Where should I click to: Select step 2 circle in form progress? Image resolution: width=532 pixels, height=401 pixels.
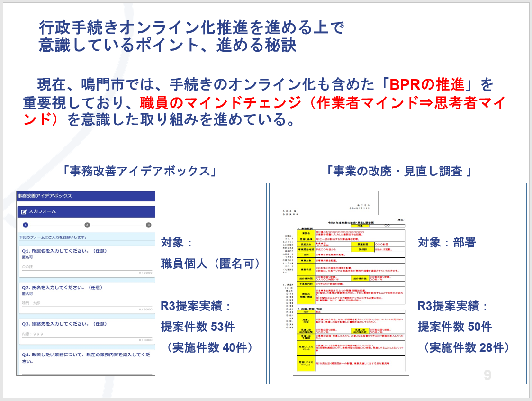click(87, 225)
